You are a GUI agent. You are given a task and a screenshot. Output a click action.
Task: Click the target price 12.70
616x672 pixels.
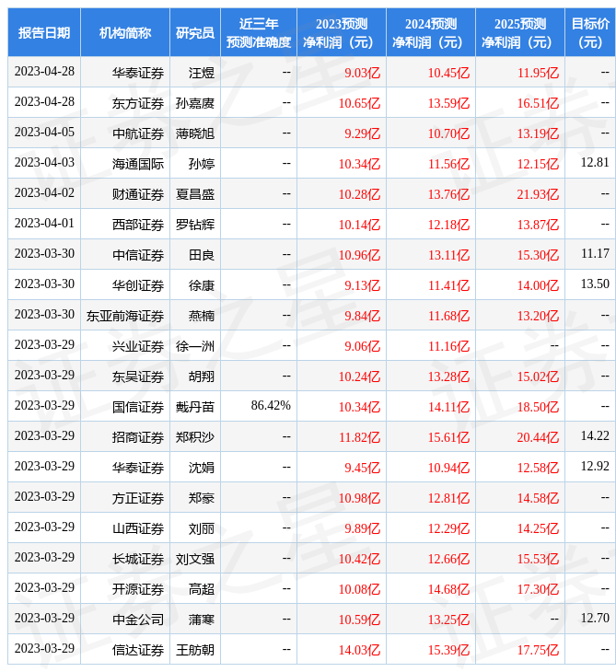(x=595, y=618)
